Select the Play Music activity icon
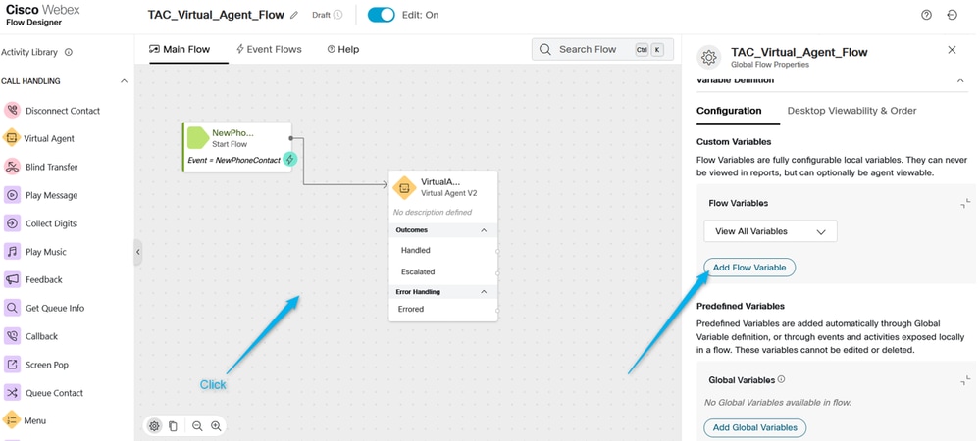The image size is (980, 441). (x=12, y=252)
